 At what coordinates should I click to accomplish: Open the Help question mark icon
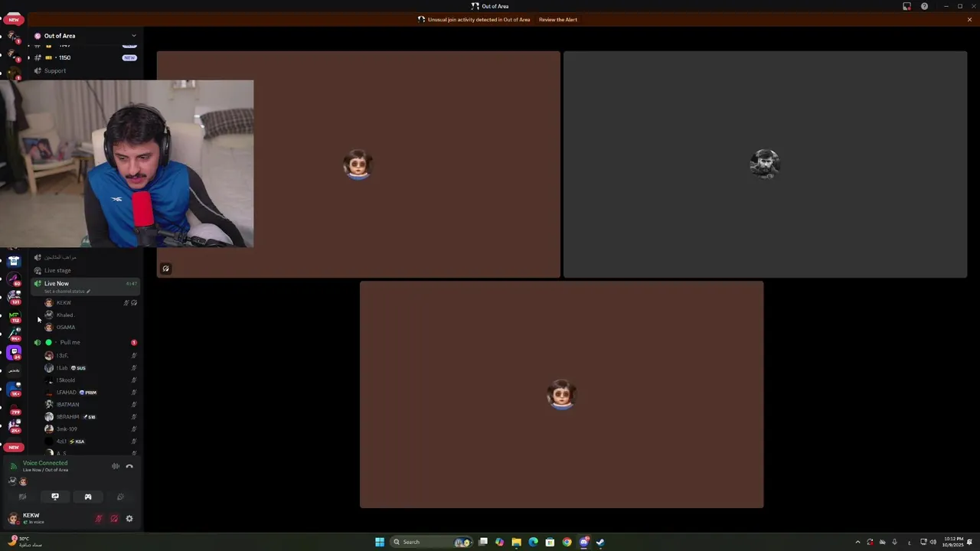click(925, 6)
